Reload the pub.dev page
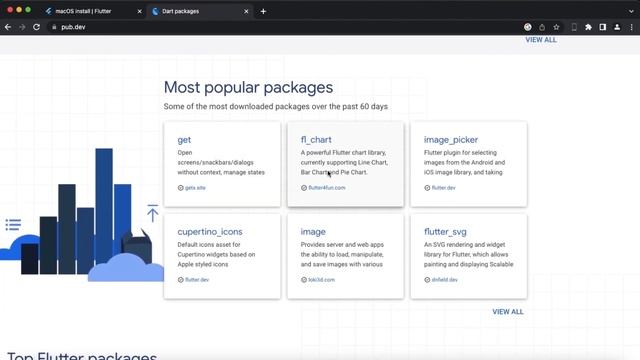This screenshot has width=640, height=360. pos(36,27)
